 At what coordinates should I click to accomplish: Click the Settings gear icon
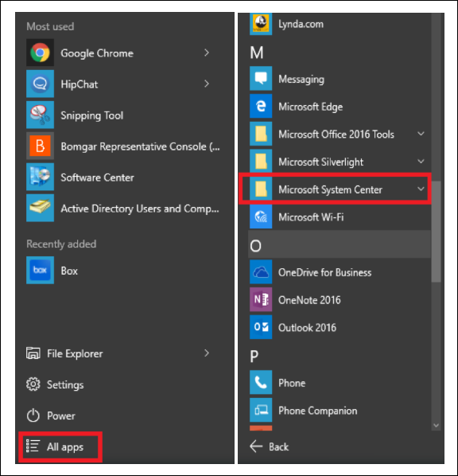(33, 384)
